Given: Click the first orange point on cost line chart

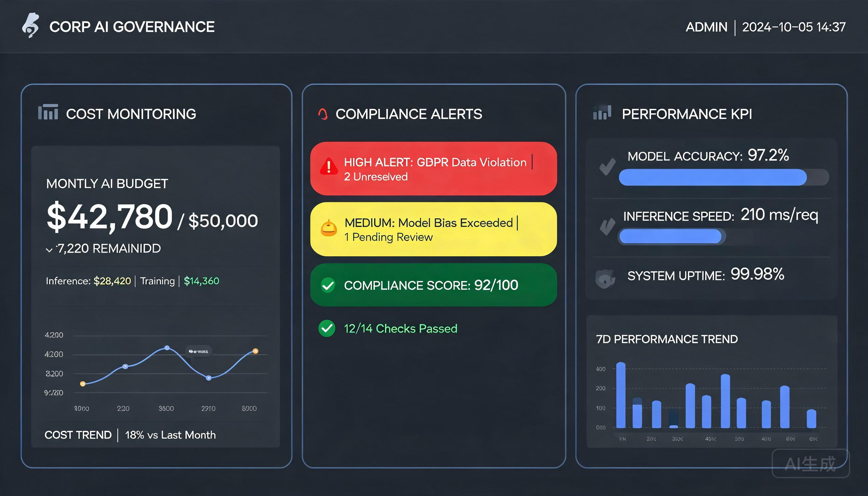Looking at the screenshot, I should [83, 384].
